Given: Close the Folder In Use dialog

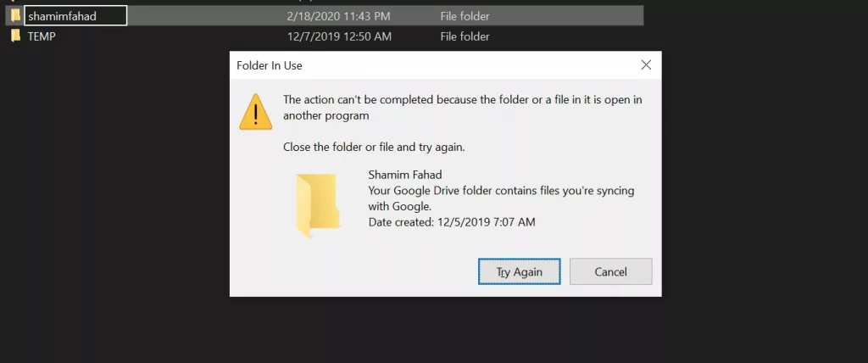Looking at the screenshot, I should click(x=645, y=64).
